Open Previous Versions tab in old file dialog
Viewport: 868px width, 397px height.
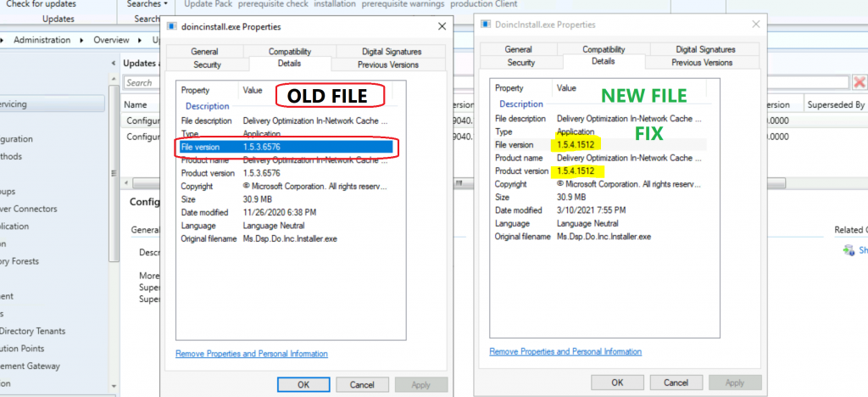tap(387, 64)
